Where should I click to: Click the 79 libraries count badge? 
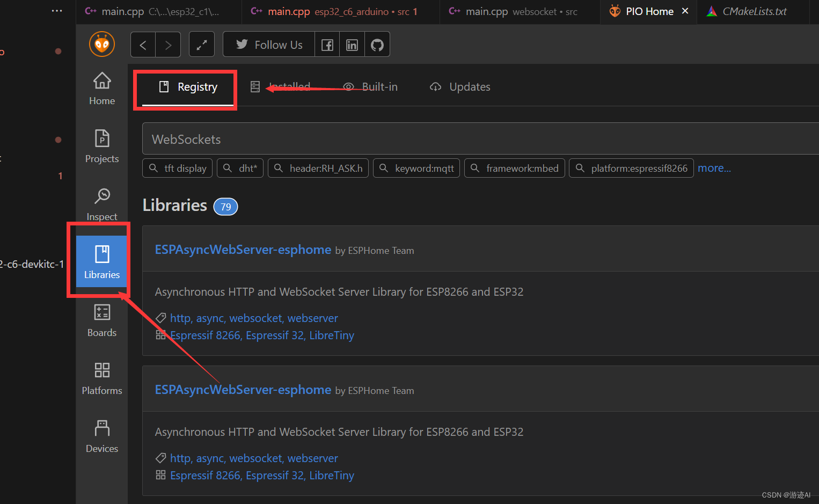226,207
